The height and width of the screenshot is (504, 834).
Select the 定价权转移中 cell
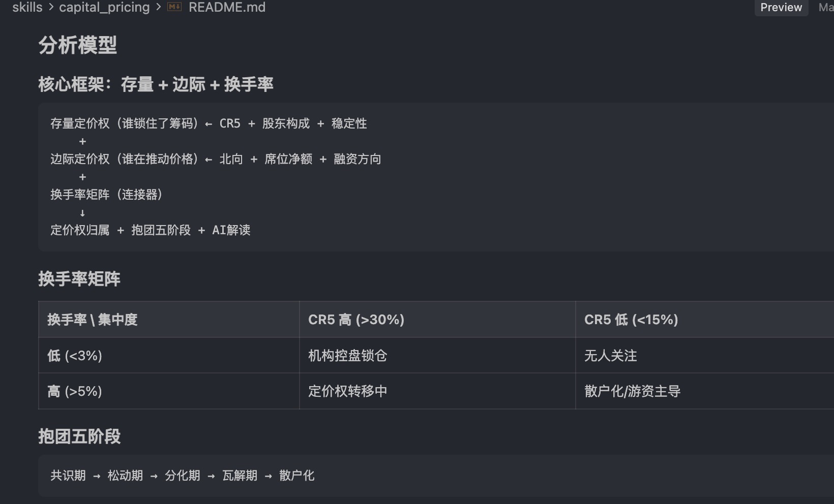click(x=347, y=391)
